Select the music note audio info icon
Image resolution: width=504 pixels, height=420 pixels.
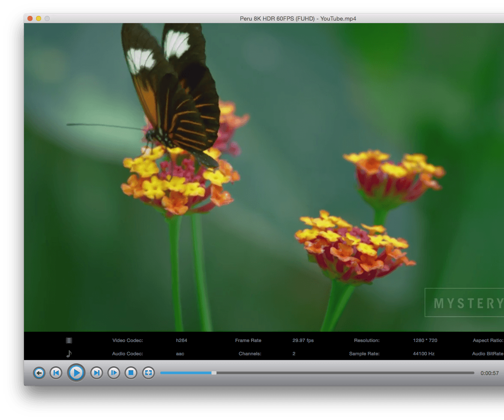69,354
